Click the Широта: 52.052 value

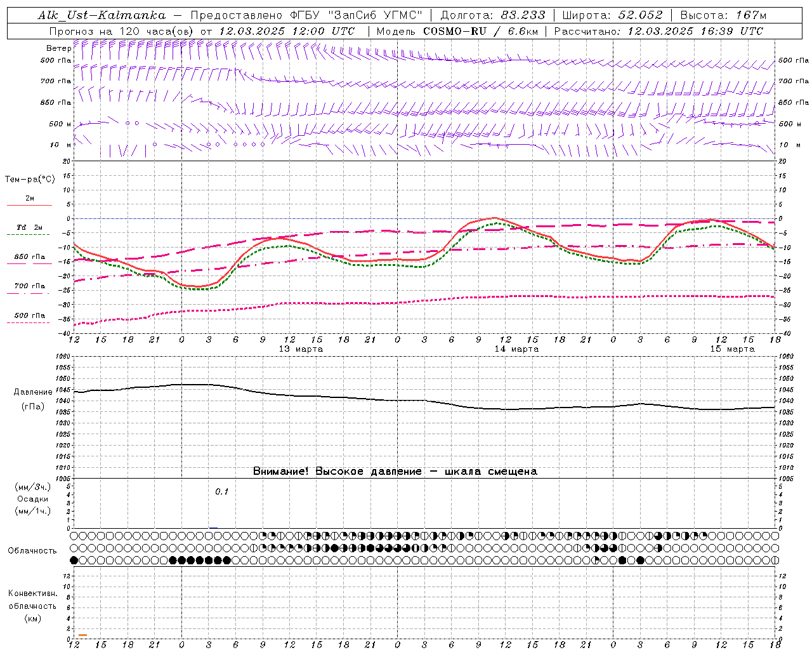click(x=613, y=15)
